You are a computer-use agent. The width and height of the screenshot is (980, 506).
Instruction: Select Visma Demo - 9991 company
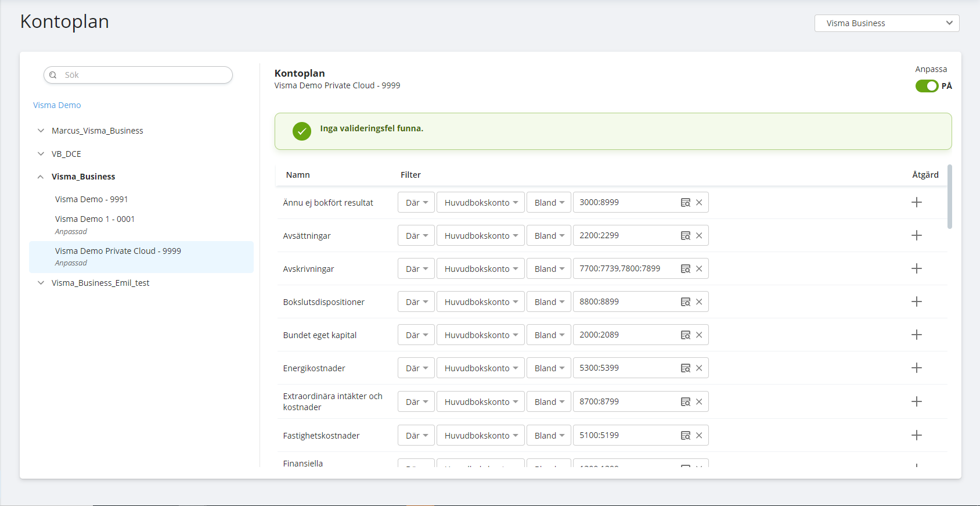92,199
